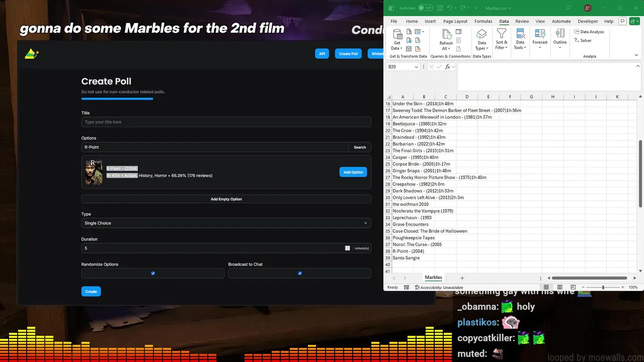
Task: Select the Marbles sheet tab
Action: [x=433, y=278]
